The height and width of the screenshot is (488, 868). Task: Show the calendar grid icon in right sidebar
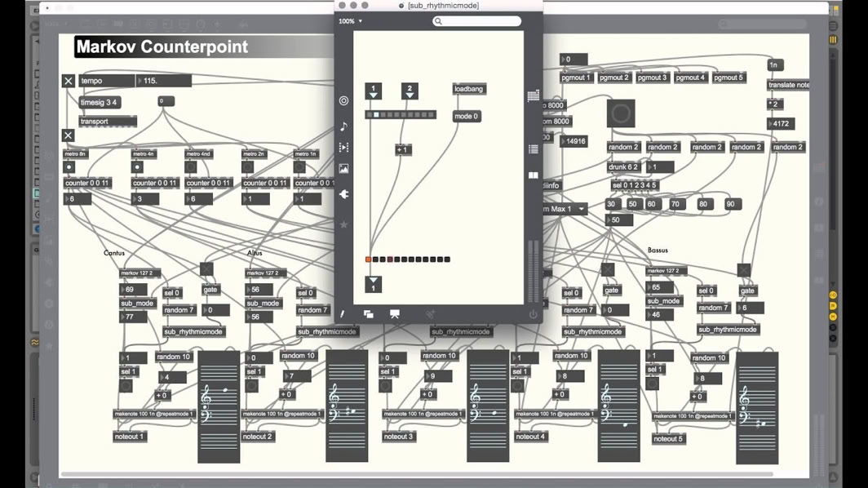[534, 95]
